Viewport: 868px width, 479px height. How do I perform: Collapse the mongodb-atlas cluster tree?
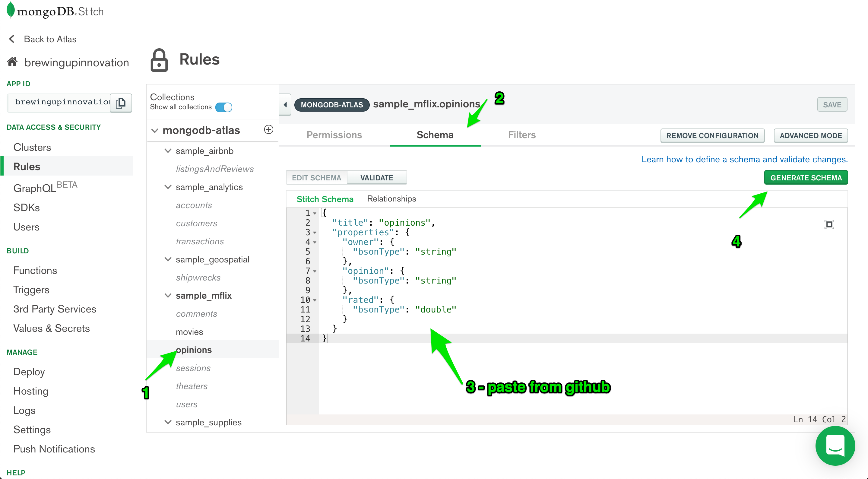coord(155,130)
